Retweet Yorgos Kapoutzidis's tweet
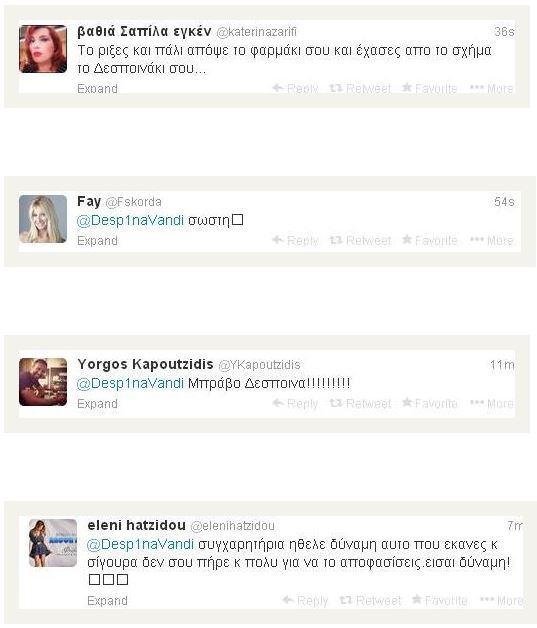Viewport: 537px width, 628px height. (360, 403)
